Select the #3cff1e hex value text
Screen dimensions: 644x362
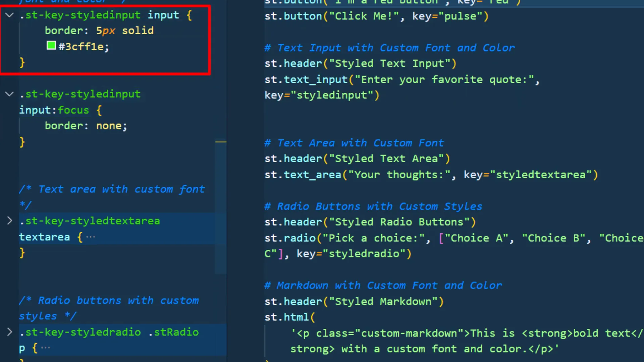click(82, 47)
